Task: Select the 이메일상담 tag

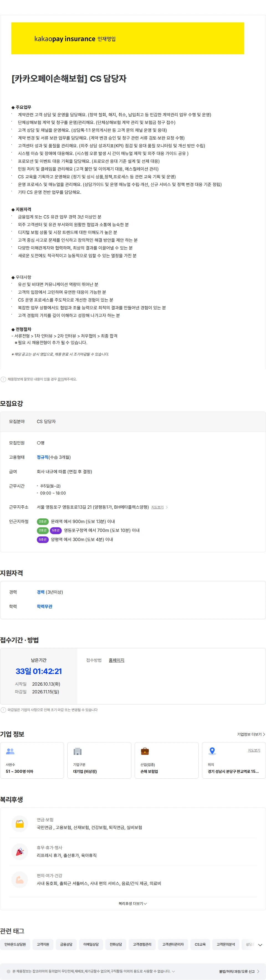Action: point(91,944)
